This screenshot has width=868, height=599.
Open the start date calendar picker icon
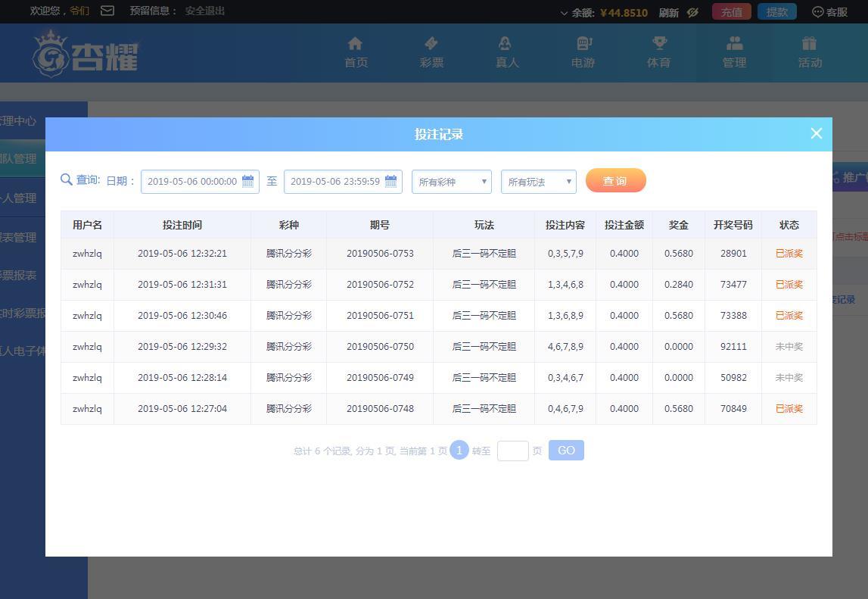point(247,181)
